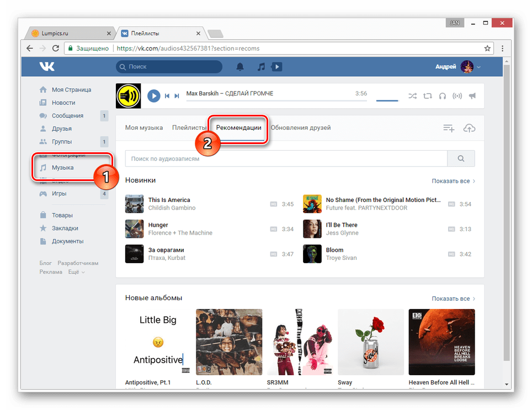Click the headphones icon in player
The image size is (532, 410).
click(x=443, y=96)
